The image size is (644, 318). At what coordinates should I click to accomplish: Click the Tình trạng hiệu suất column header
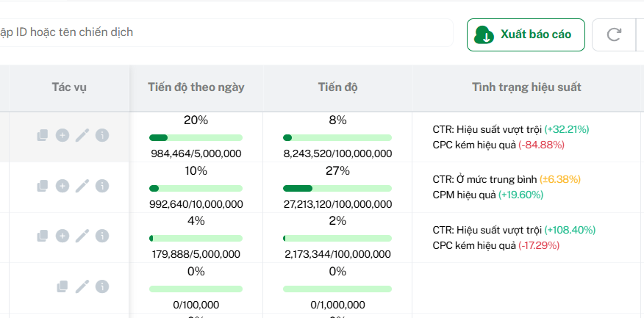(x=526, y=87)
